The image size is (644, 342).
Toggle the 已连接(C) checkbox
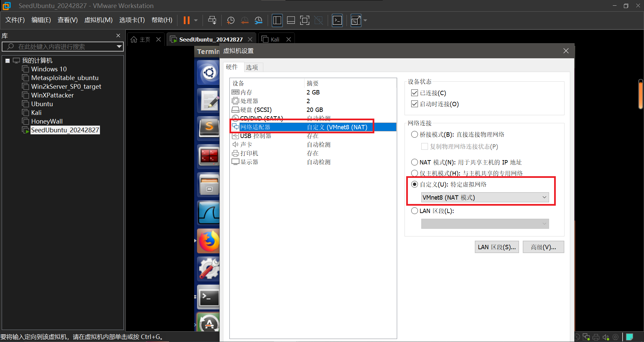point(415,93)
